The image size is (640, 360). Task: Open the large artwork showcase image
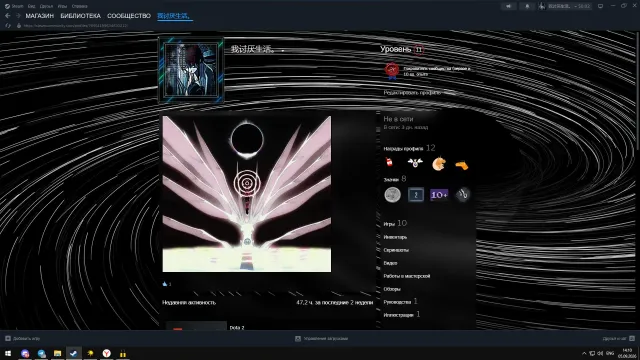click(247, 194)
